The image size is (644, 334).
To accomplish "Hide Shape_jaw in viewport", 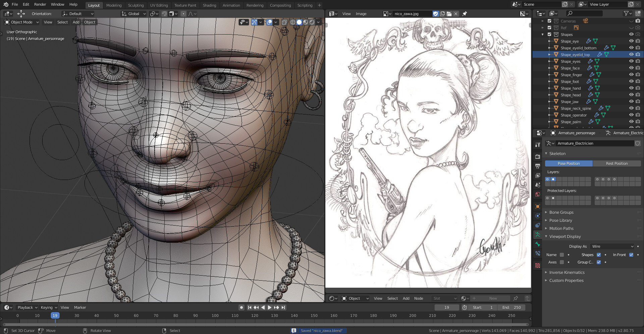I will pos(631,101).
